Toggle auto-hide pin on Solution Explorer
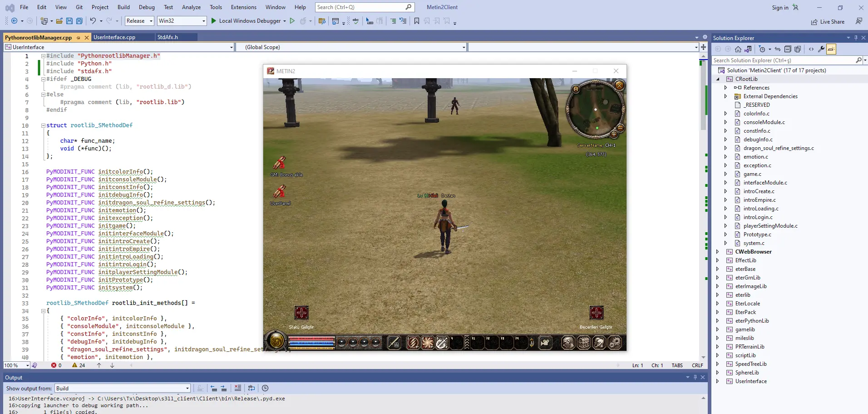The width and height of the screenshot is (868, 414). point(856,38)
